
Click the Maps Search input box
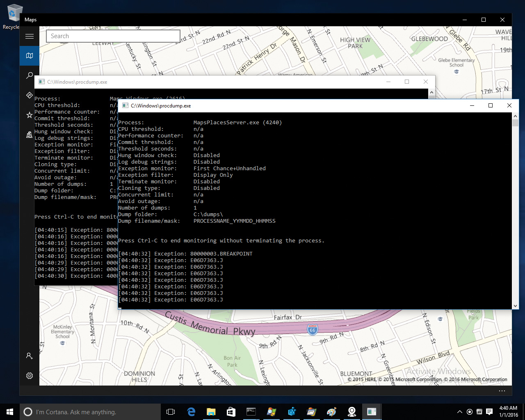tap(113, 36)
